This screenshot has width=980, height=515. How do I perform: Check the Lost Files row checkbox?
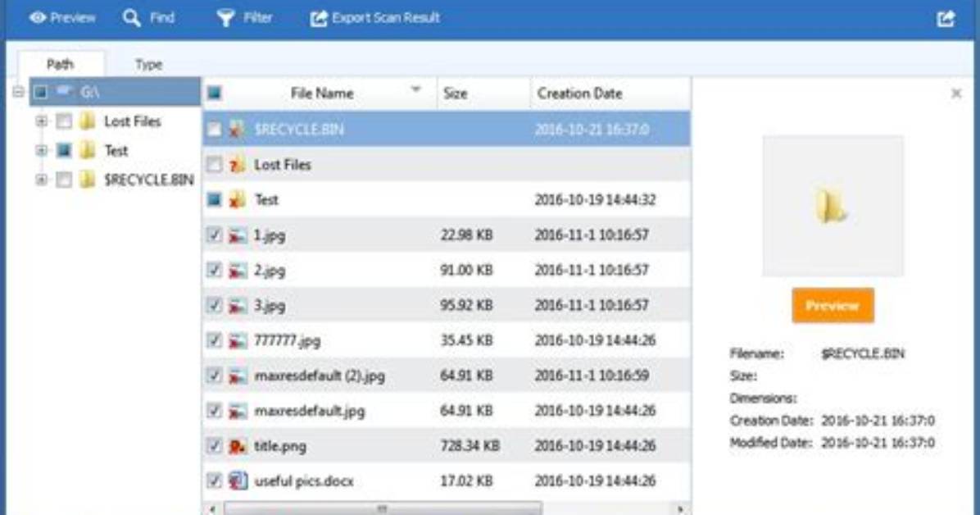(214, 165)
